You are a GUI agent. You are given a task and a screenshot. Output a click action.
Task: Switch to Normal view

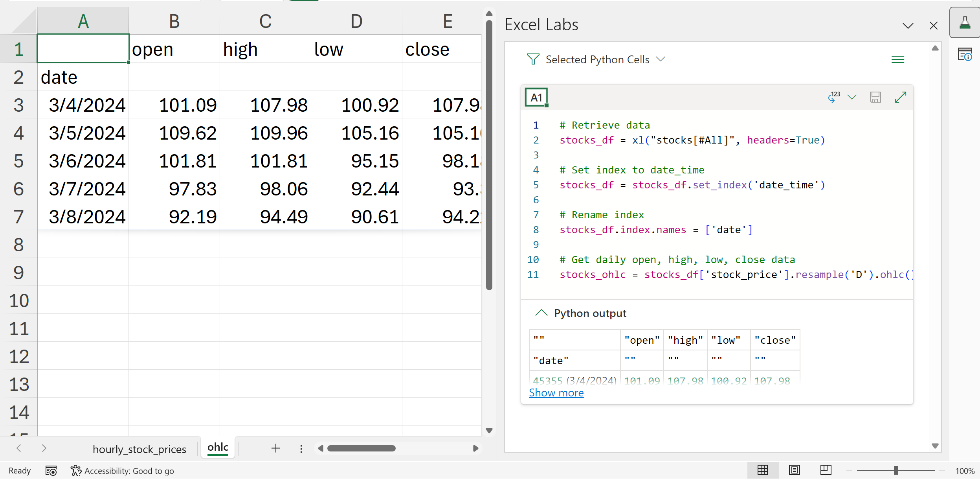click(762, 470)
